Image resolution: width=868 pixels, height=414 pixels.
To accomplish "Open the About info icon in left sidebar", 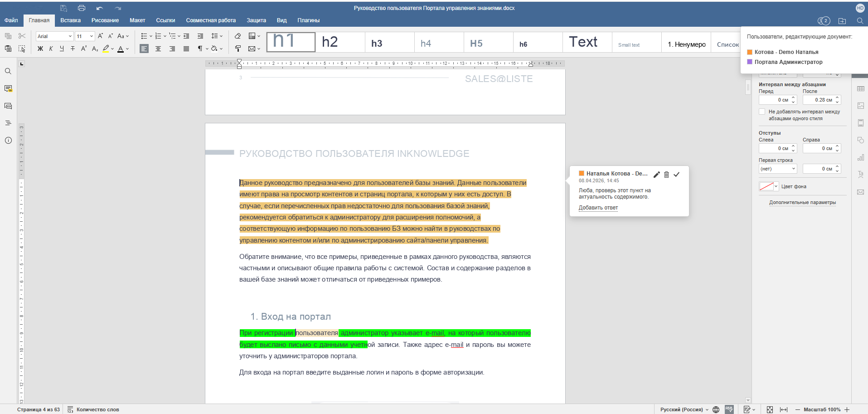I will [x=8, y=141].
